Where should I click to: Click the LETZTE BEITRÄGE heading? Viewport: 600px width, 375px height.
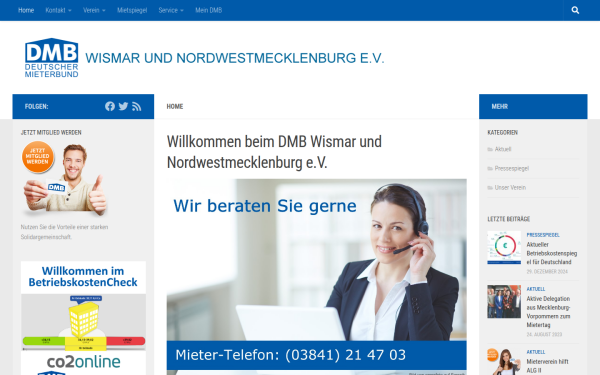point(509,219)
